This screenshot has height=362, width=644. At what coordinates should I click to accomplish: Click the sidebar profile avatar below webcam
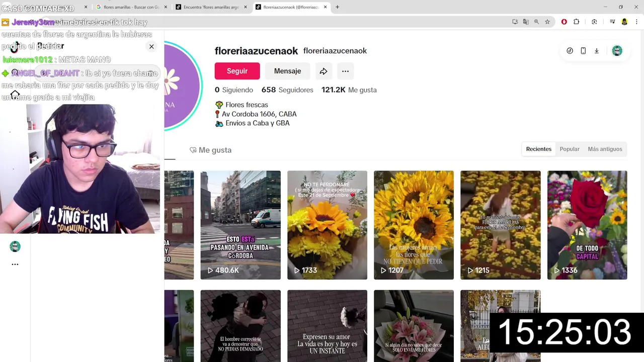(15, 246)
